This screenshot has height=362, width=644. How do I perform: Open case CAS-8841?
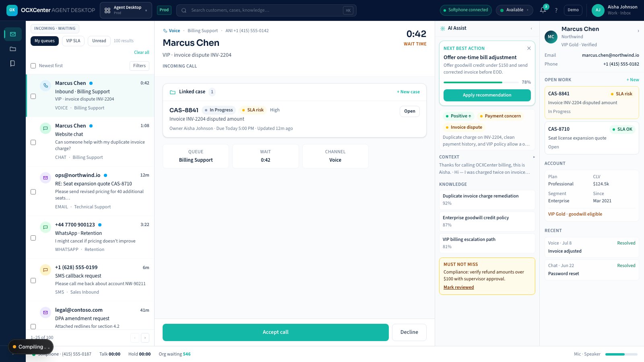[410, 111]
